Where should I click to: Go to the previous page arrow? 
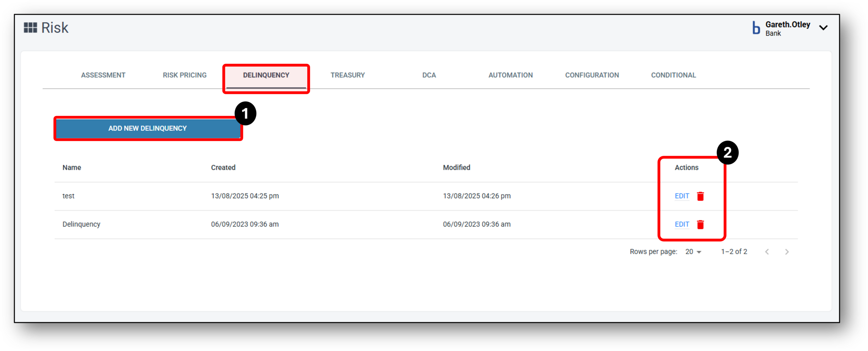pos(767,252)
